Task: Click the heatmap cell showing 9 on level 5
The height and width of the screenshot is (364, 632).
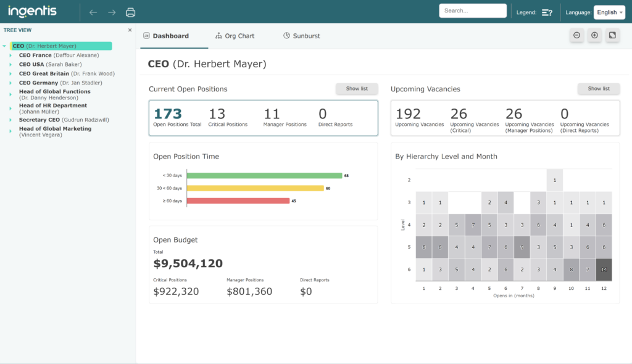Action: (522, 247)
